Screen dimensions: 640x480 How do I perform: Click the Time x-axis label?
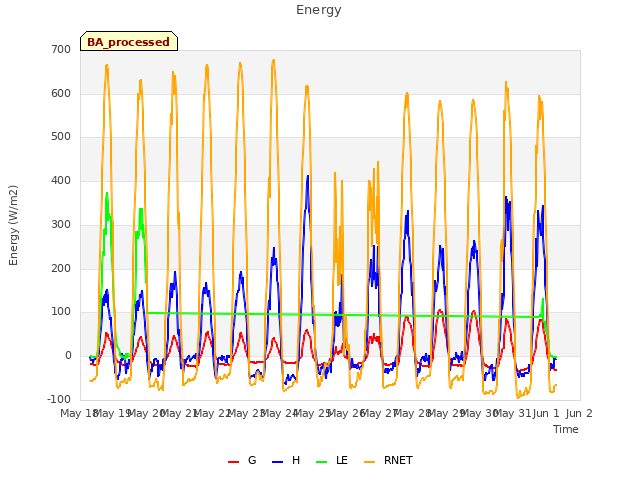pos(566,429)
